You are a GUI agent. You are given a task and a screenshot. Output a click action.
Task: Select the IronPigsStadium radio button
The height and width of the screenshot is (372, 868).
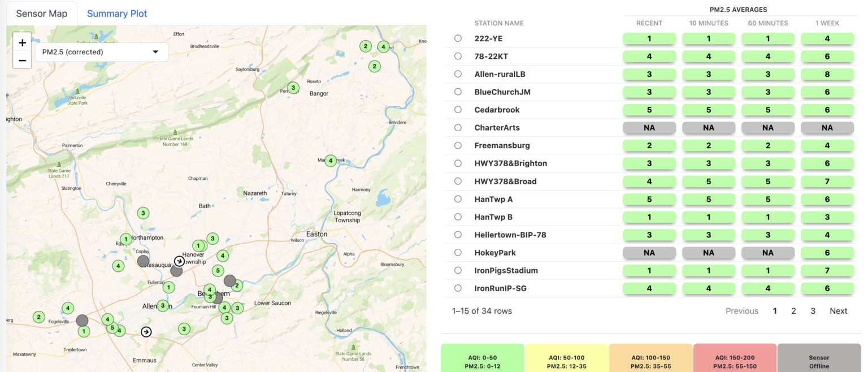458,270
